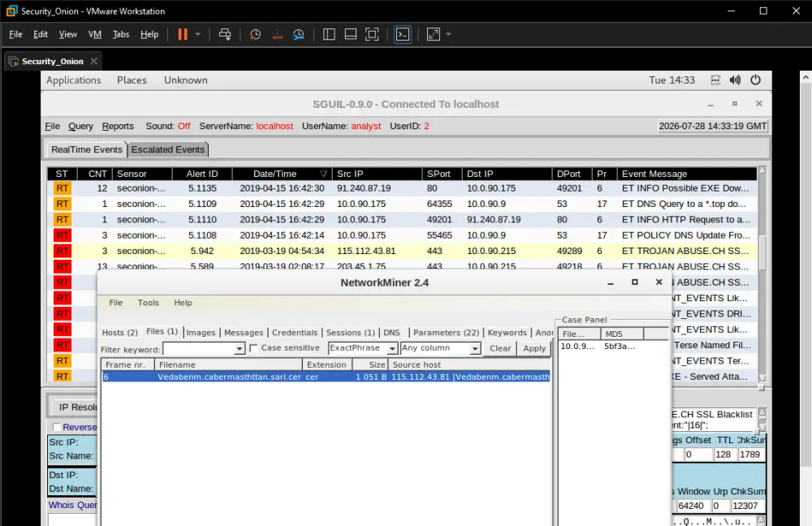812x526 pixels.
Task: Switch to Images tab in NetworkMiner
Action: (201, 333)
